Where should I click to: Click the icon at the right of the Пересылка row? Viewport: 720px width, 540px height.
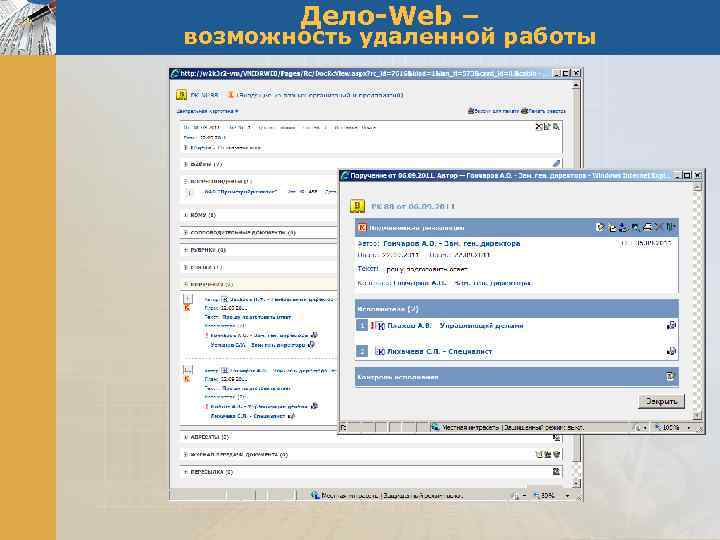coord(556,472)
